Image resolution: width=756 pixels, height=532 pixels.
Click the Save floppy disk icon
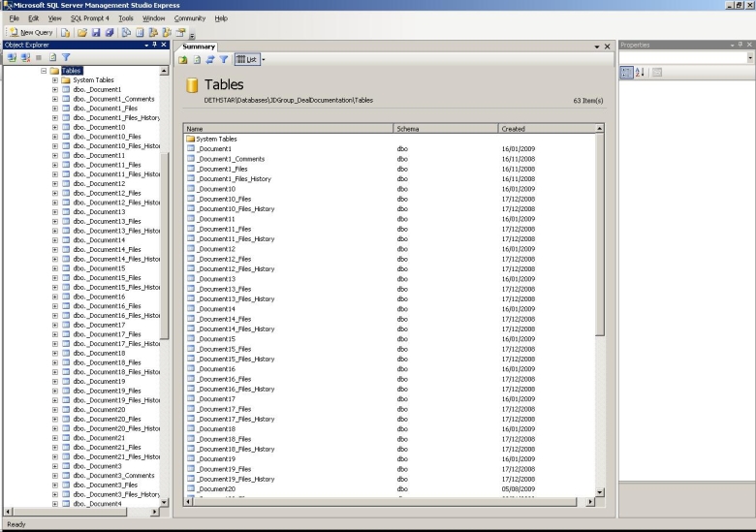pos(95,32)
